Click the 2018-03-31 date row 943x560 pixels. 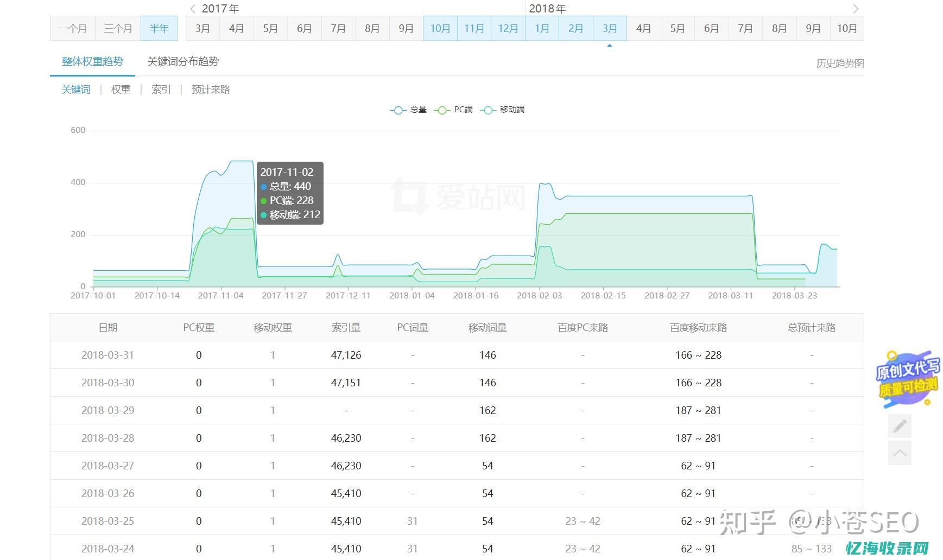pos(107,355)
